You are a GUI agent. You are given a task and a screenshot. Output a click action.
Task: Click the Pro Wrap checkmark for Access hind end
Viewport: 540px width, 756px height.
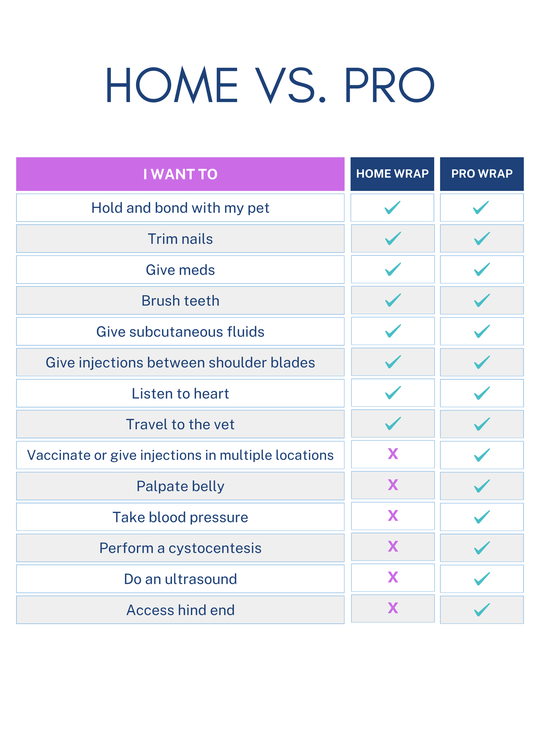(x=482, y=610)
